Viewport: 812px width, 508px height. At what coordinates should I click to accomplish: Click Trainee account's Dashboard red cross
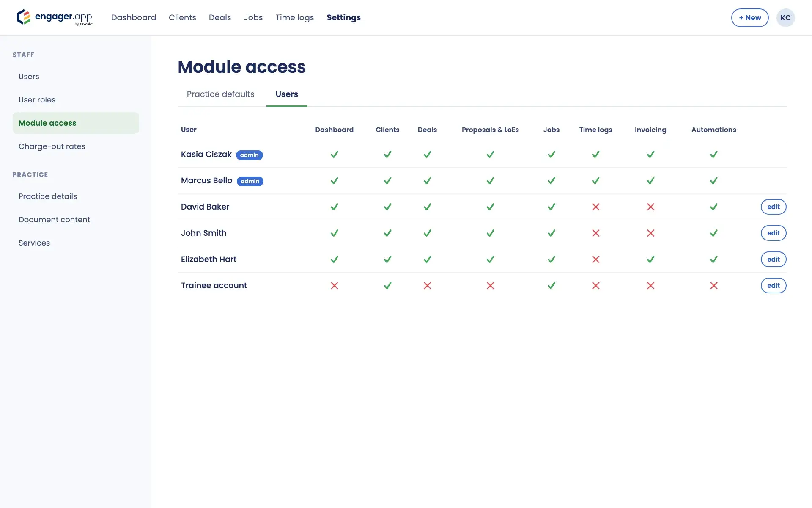point(334,286)
